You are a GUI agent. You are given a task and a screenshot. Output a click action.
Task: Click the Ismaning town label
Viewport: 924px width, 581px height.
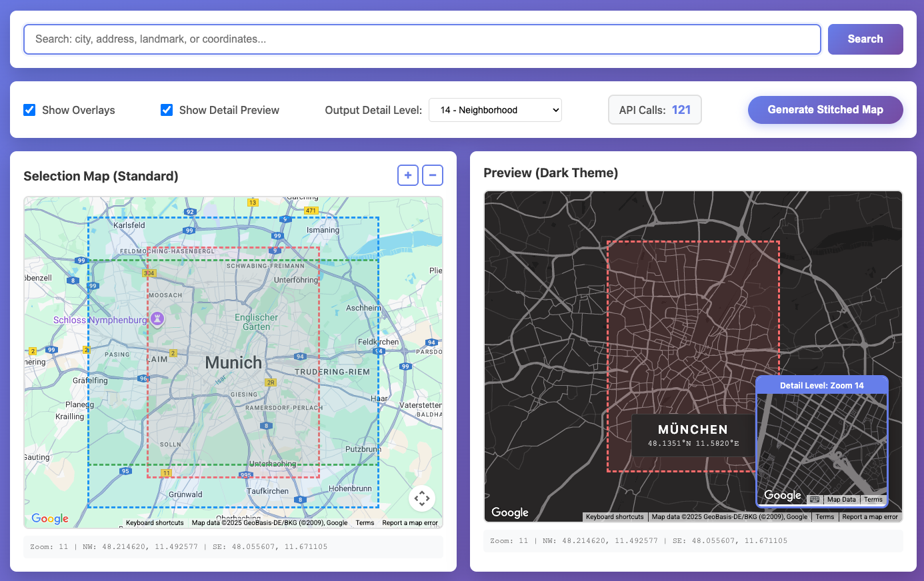323,230
